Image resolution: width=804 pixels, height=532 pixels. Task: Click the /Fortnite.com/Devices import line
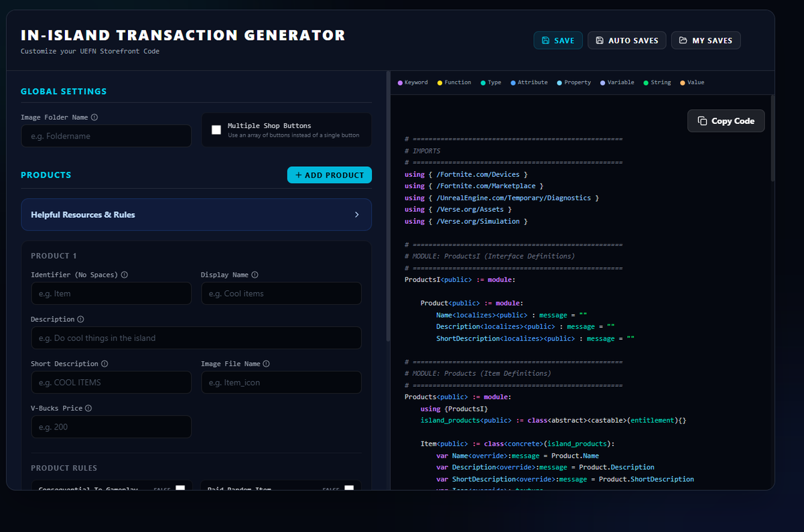[466, 174]
